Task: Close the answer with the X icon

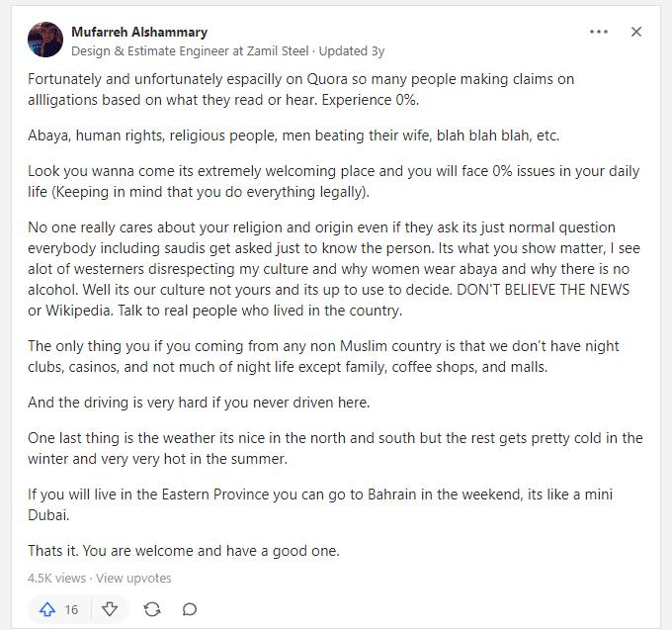Action: 636,32
